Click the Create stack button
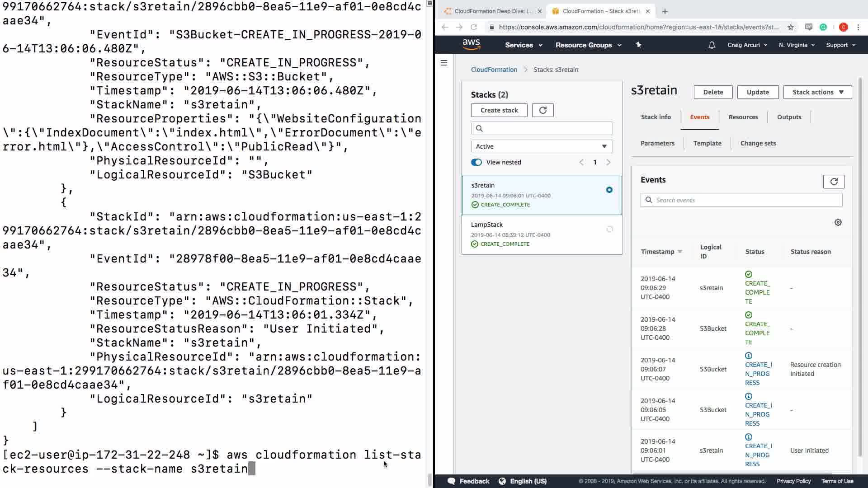The width and height of the screenshot is (868, 488). (499, 110)
